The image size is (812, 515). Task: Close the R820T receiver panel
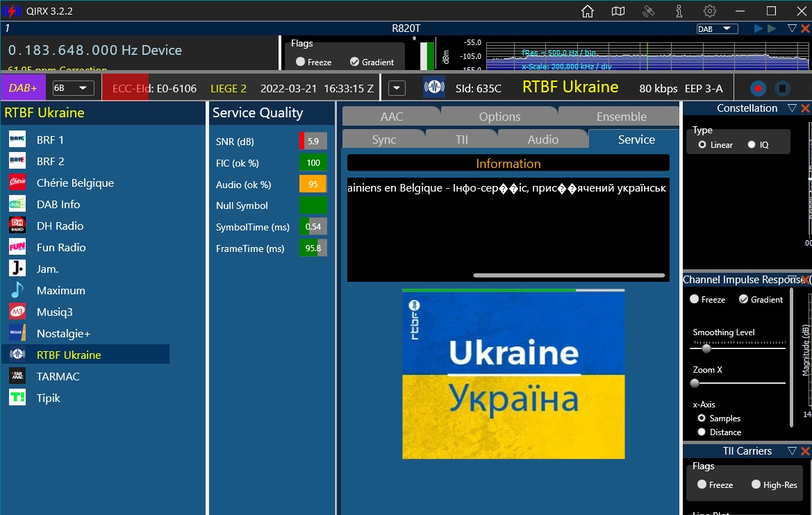coord(805,28)
